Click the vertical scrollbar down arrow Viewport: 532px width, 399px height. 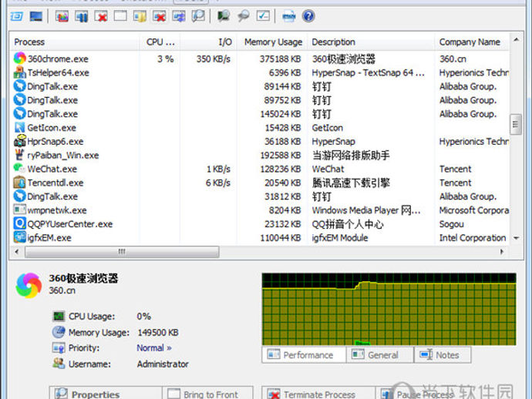coord(516,238)
